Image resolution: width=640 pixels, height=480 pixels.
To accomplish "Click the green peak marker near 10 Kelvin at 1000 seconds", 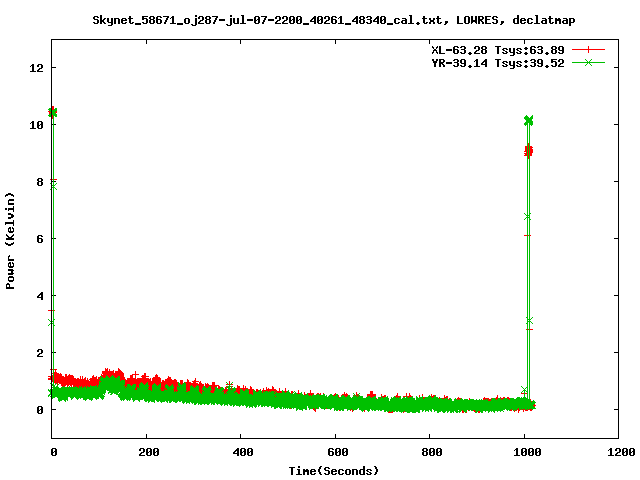I will [x=529, y=120].
